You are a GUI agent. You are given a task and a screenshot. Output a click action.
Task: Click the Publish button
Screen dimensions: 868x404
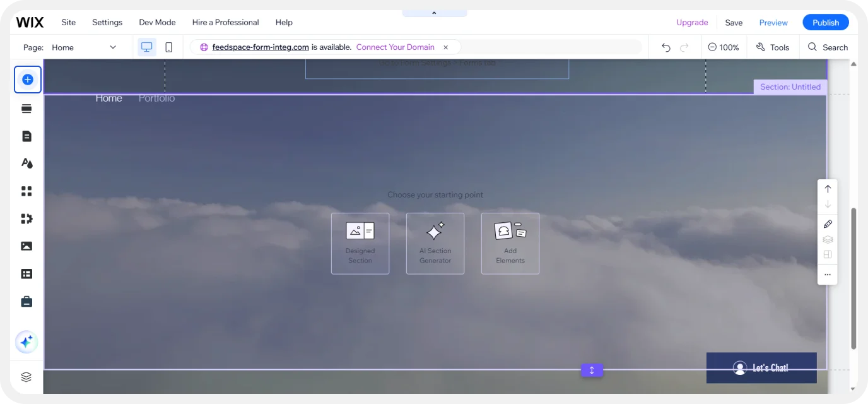[825, 22]
